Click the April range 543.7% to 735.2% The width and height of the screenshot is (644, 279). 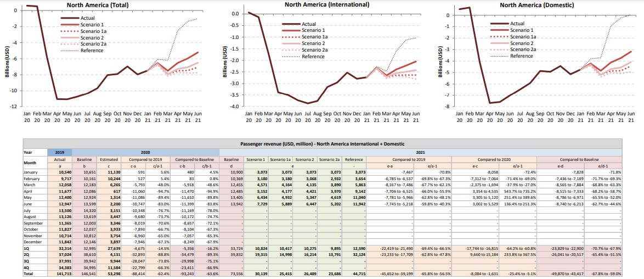[x=518, y=191]
